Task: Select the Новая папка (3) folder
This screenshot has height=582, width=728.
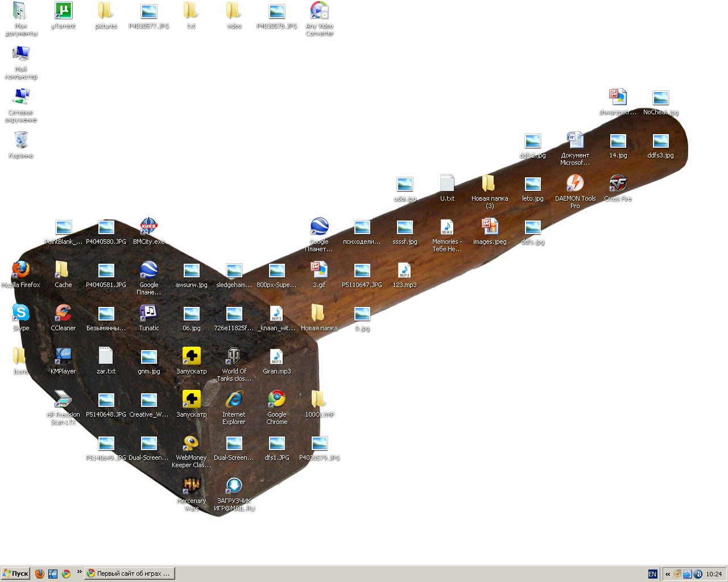Action: [490, 192]
